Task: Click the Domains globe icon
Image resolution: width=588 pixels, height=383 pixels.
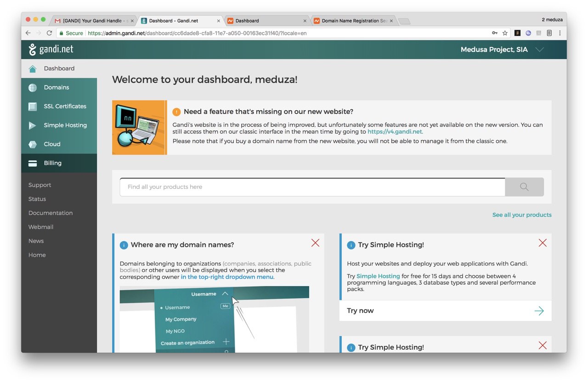Action: click(x=33, y=88)
